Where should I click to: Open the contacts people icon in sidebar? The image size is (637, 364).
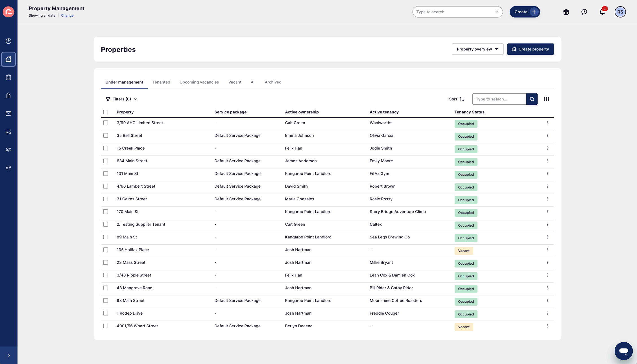click(8, 150)
